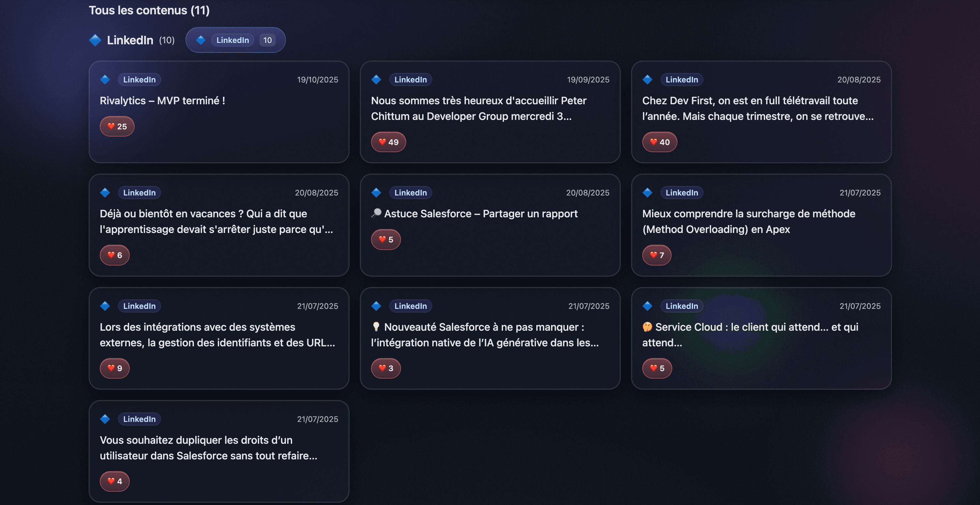Click the heart badge showing 3 likes
The image size is (980, 505).
[386, 368]
